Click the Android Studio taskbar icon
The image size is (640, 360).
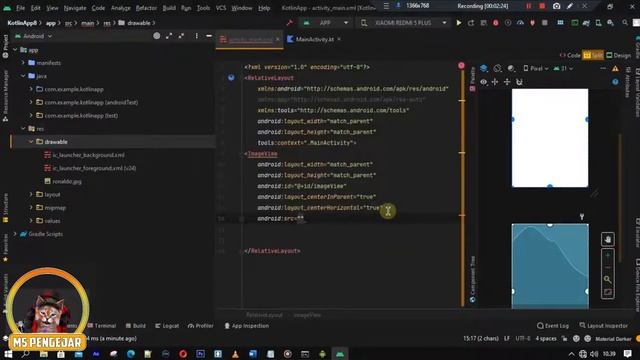pyautogui.click(x=340, y=354)
